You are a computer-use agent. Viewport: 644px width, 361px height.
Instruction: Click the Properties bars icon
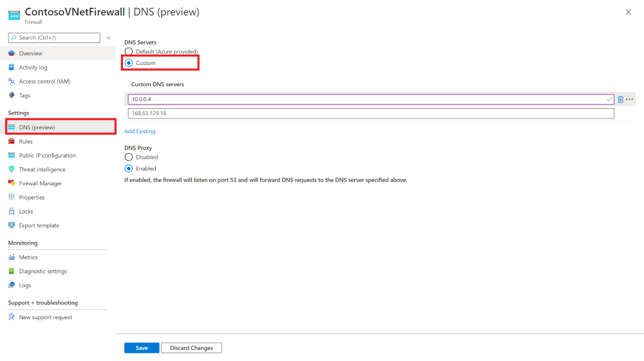coord(12,197)
